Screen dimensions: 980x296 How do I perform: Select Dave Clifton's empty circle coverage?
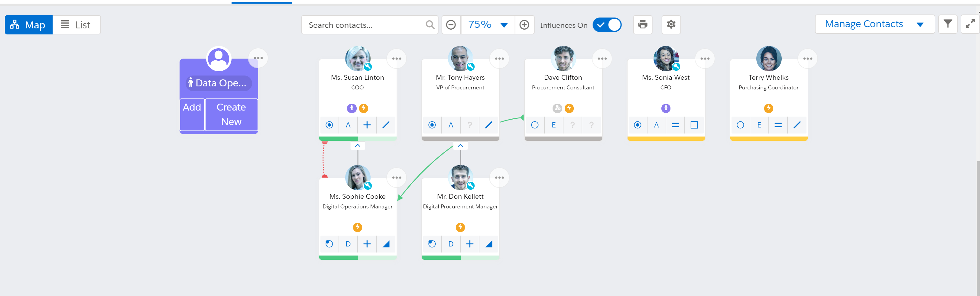tap(534, 125)
